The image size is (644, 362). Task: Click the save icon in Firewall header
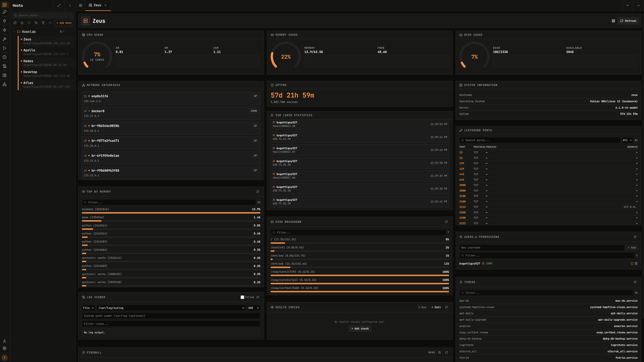click(440, 352)
